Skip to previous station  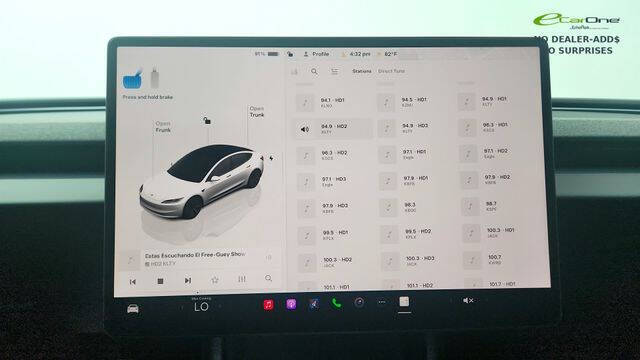pos(133,282)
